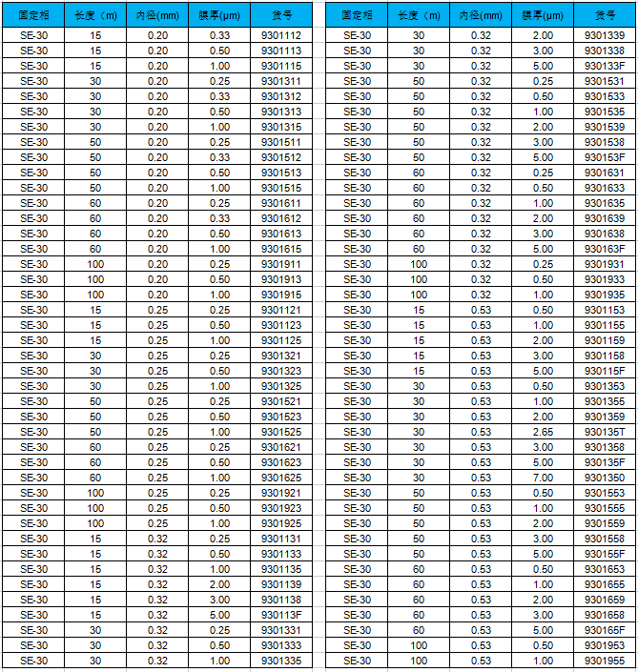Click the 货号 header in right table
The width and height of the screenshot is (638, 672).
pos(605,16)
